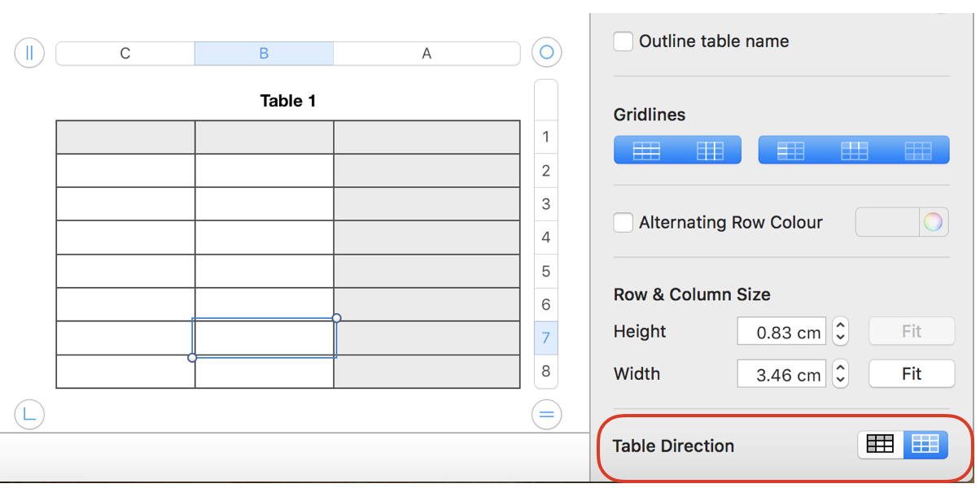Viewport: 980px width, 488px height.
Task: Open the colour wheel for alternating rows
Action: click(x=933, y=222)
